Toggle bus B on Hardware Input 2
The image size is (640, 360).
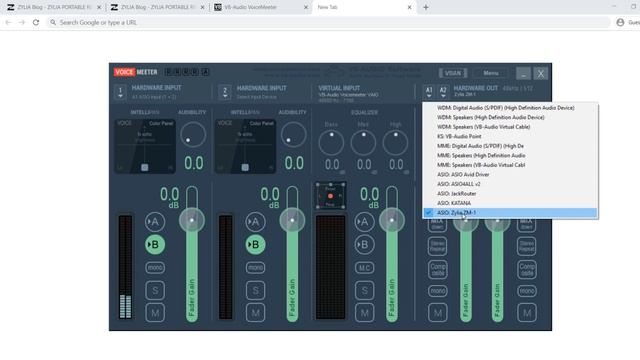[256, 244]
